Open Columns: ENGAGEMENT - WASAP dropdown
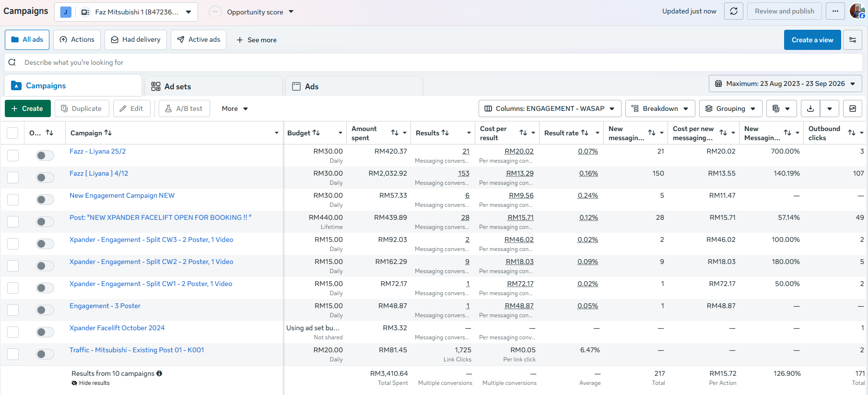This screenshot has width=868, height=395. pos(550,108)
